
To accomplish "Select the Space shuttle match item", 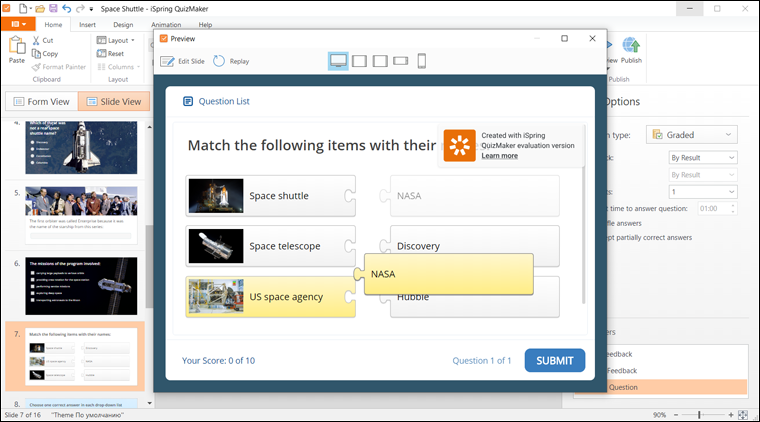I will coord(270,196).
